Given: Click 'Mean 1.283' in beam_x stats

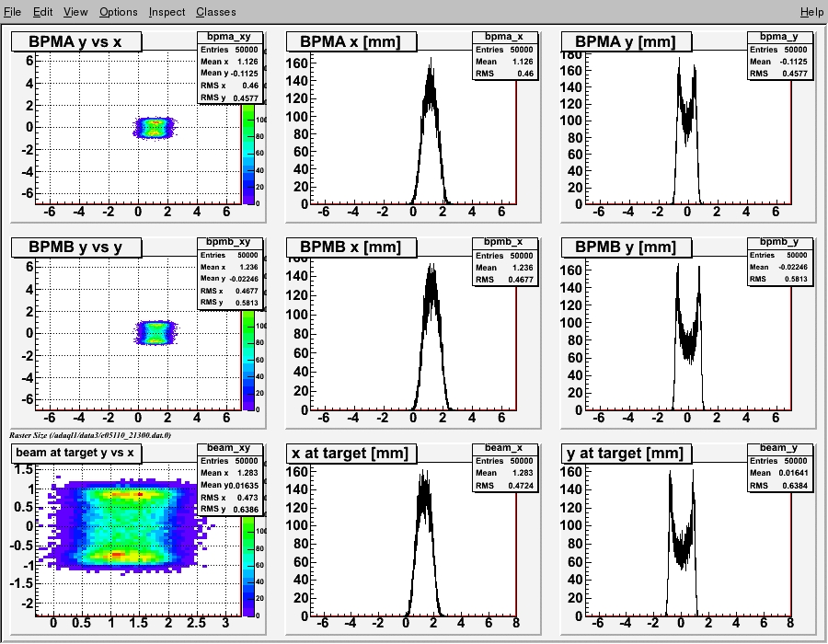Looking at the screenshot, I should [x=505, y=473].
